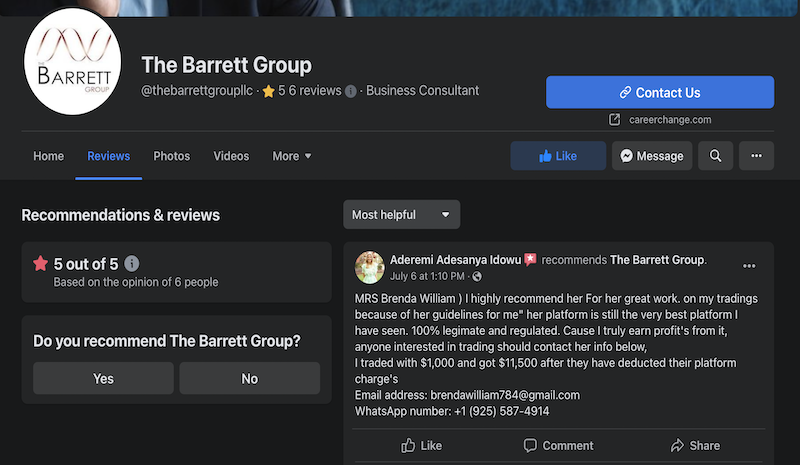Open the page options three-dot menu
Image resolution: width=800 pixels, height=465 pixels.
756,156
